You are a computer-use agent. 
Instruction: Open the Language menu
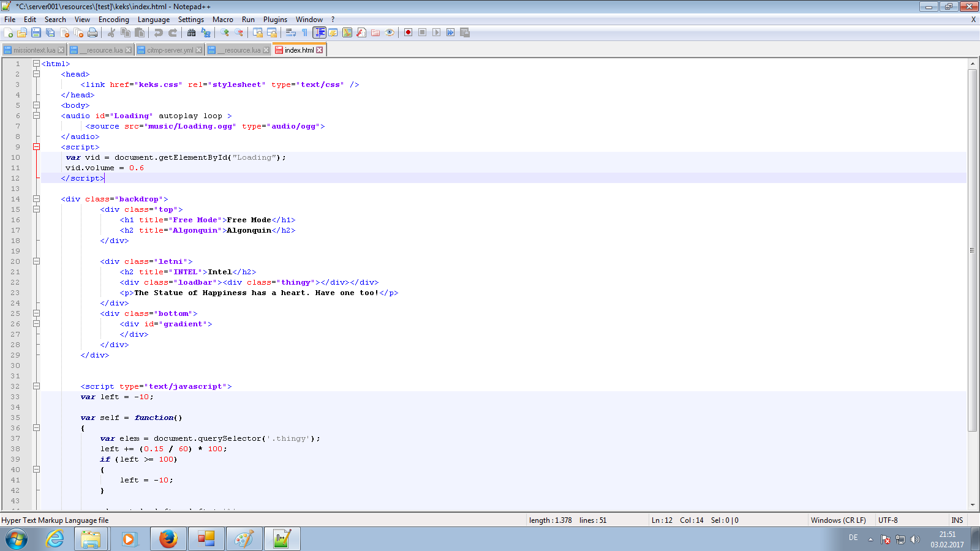[154, 19]
